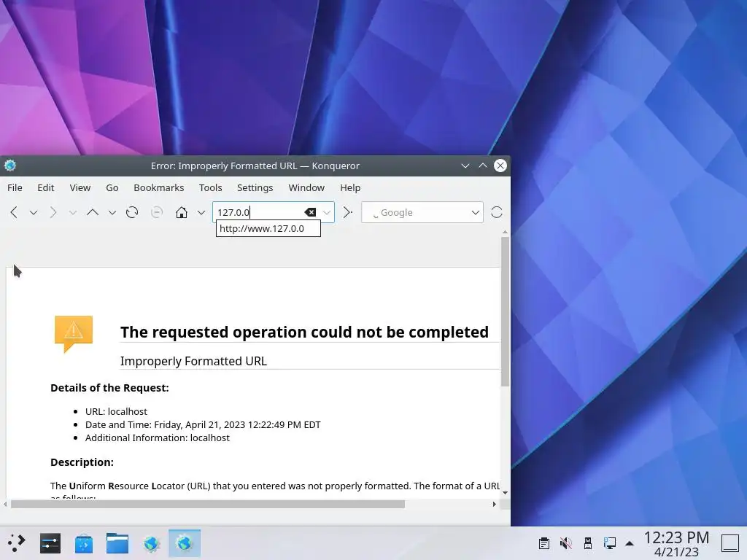Click the Show Desktop button

729,542
